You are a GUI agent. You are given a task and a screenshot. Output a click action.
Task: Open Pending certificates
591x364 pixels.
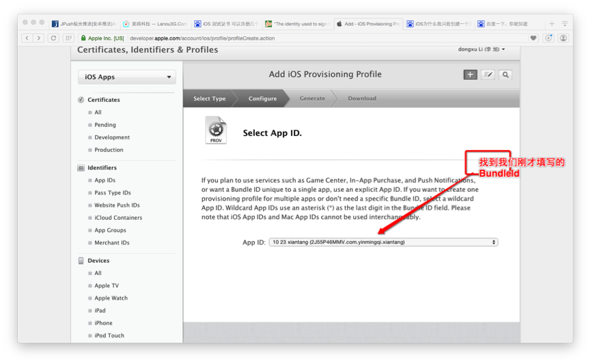pos(105,125)
